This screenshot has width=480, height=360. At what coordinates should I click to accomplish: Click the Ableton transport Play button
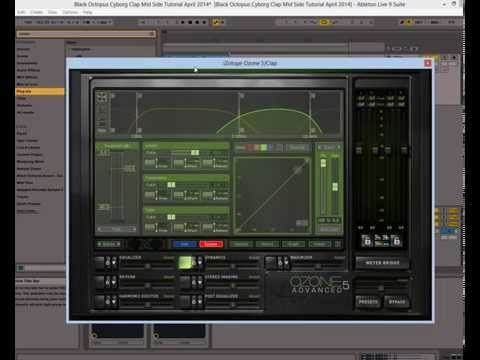(183, 22)
